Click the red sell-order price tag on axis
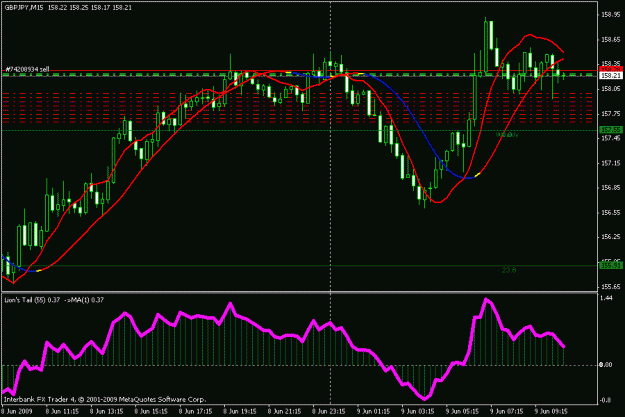 pos(611,69)
